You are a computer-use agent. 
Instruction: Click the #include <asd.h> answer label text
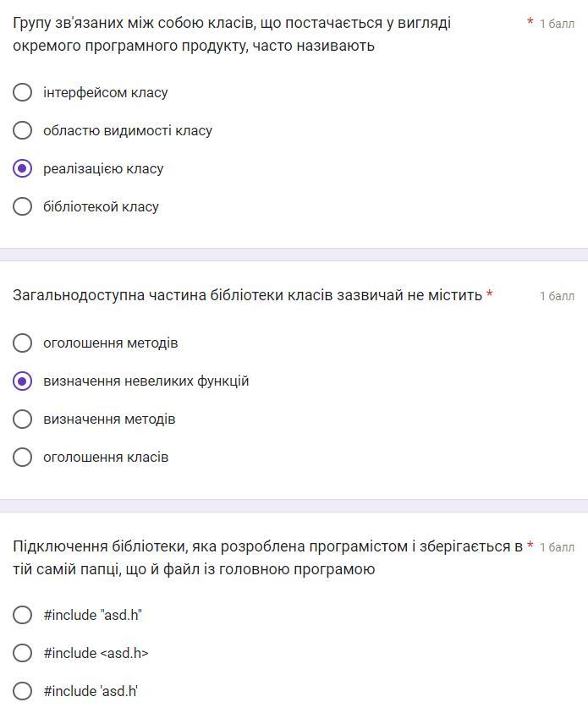[x=96, y=653]
